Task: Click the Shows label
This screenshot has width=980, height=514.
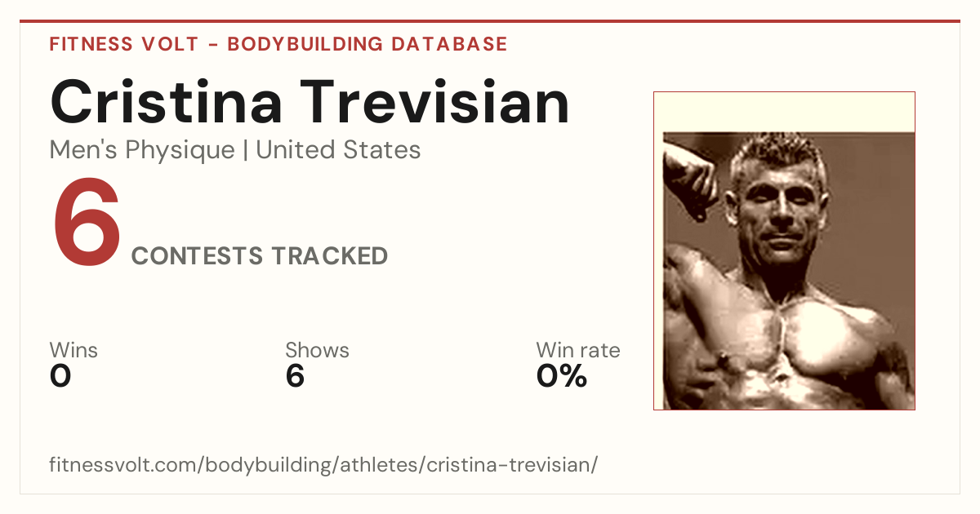Action: (317, 351)
